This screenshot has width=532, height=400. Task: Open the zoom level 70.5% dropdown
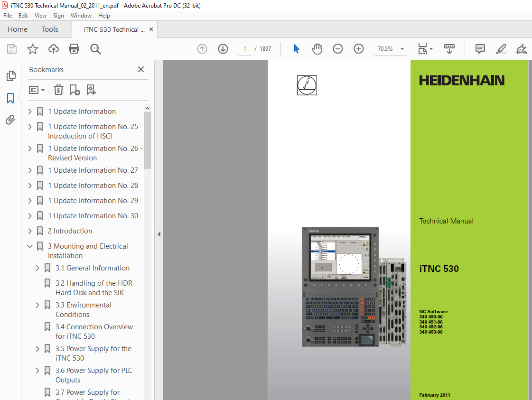[402, 49]
